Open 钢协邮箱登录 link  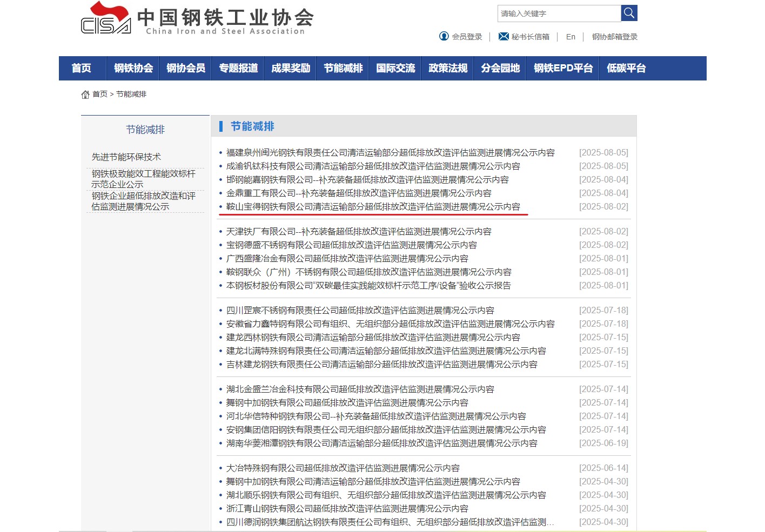point(614,37)
